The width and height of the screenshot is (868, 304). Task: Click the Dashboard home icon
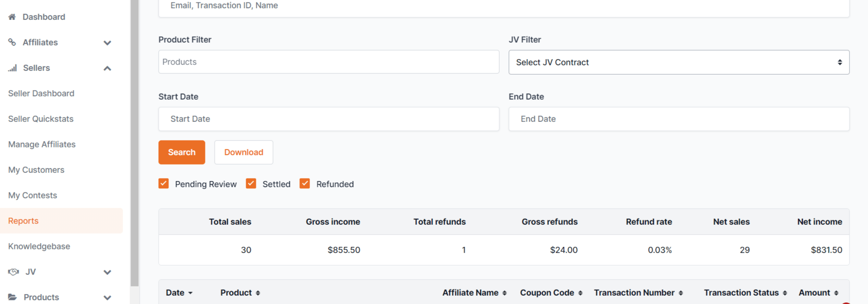point(12,17)
